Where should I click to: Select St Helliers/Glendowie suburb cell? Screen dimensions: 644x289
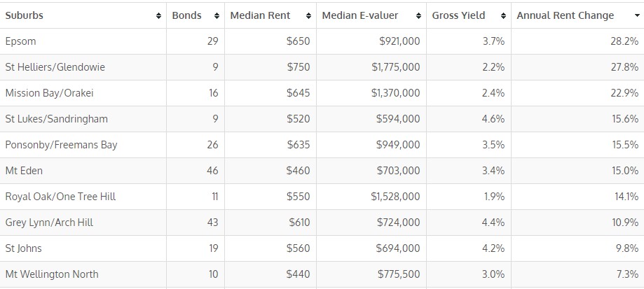(55, 67)
